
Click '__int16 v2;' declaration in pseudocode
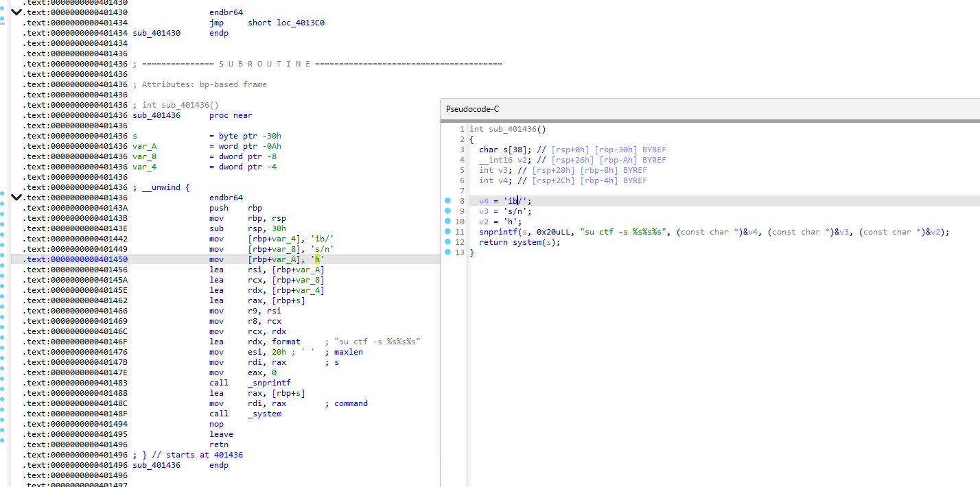tap(505, 160)
